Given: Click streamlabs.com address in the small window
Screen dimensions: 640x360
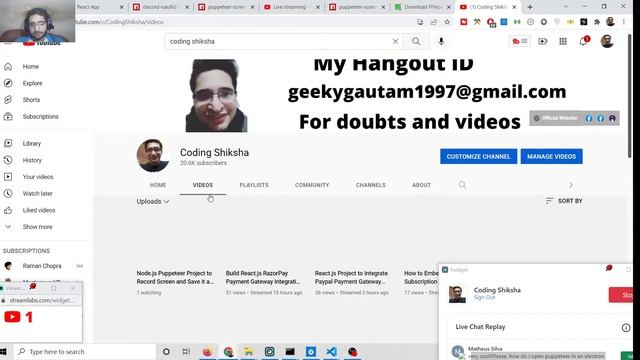Looking at the screenshot, I should point(42,300).
